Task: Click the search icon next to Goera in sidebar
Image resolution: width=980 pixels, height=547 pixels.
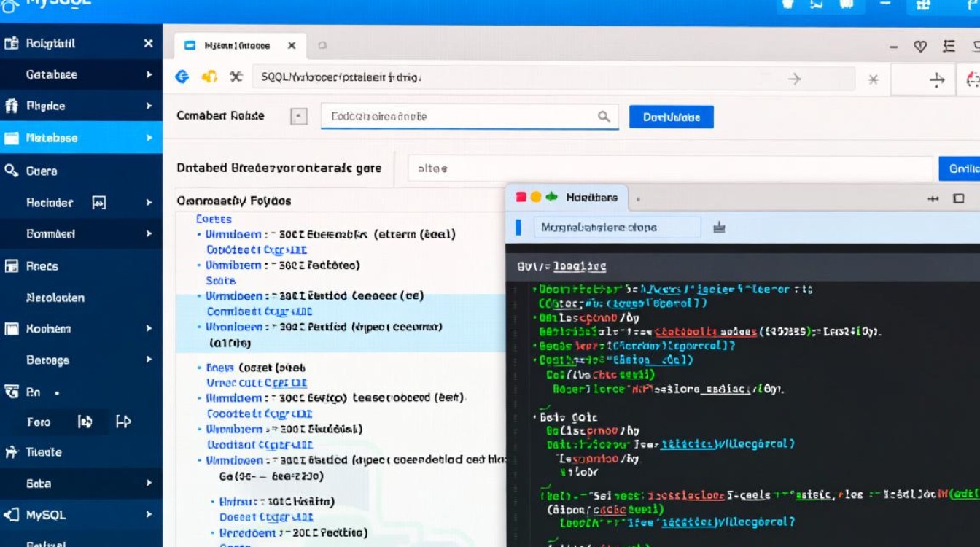Action: click(x=11, y=171)
